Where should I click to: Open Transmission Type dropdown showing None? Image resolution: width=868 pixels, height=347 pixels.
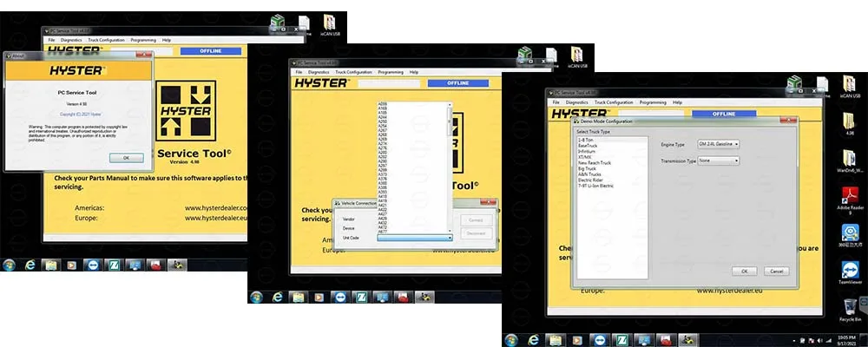(719, 160)
